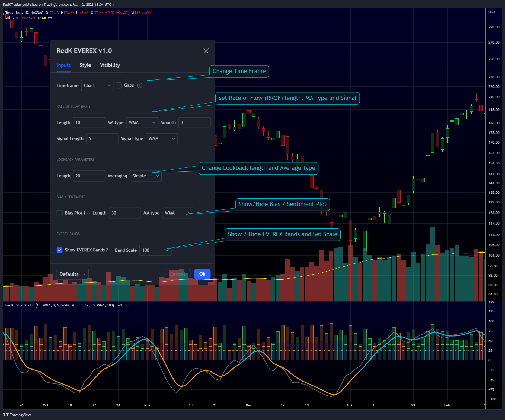The width and height of the screenshot is (505, 420).
Task: Click the 198.00 price axis label
Action: pos(494,110)
